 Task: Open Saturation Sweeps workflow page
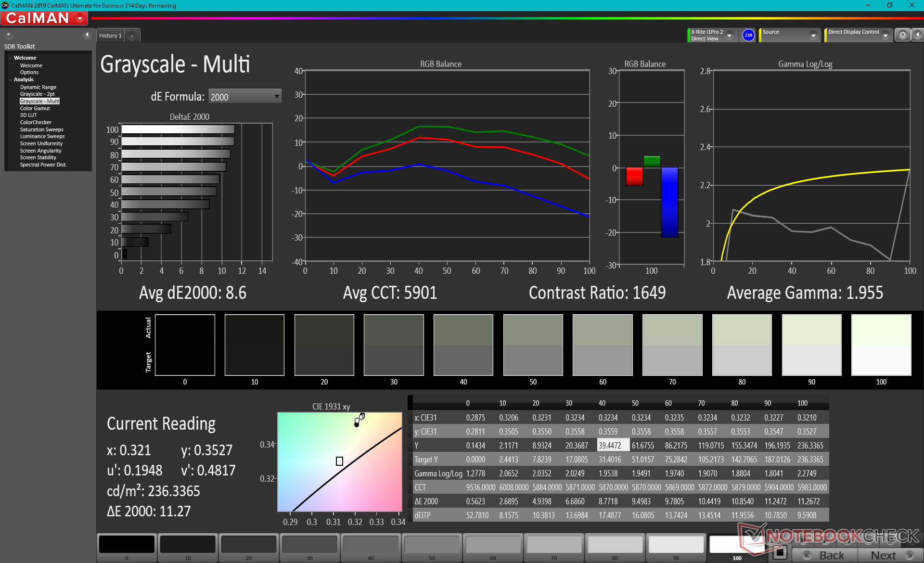coord(41,129)
